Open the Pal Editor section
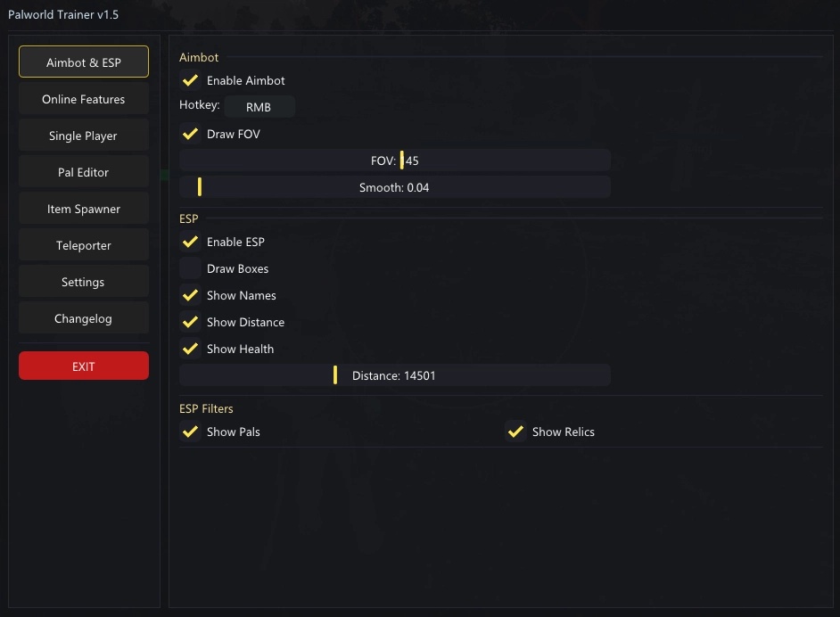This screenshot has height=617, width=840. coord(84,172)
